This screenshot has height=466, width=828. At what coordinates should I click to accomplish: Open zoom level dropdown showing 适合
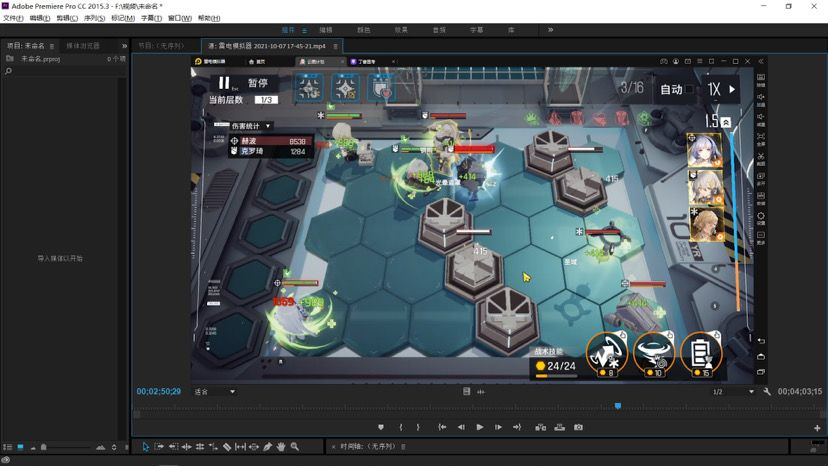(x=214, y=392)
